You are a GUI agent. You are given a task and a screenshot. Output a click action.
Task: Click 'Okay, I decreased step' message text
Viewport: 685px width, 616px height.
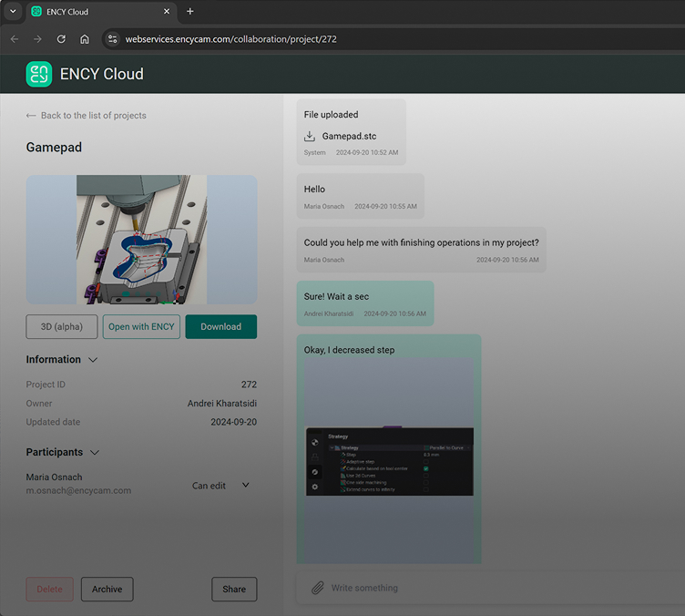click(x=349, y=350)
